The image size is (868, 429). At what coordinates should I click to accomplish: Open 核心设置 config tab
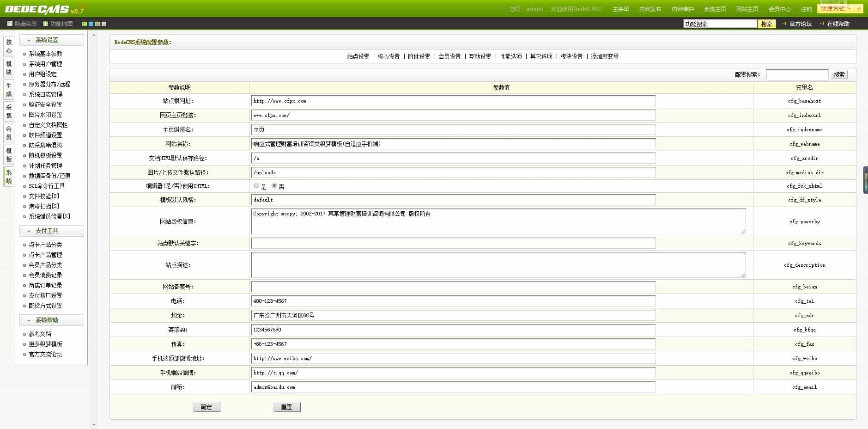[388, 56]
